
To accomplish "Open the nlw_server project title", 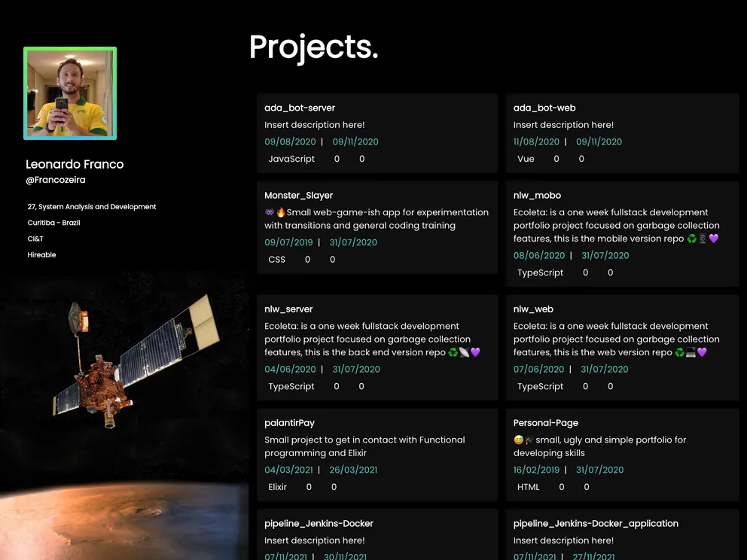I will point(288,309).
